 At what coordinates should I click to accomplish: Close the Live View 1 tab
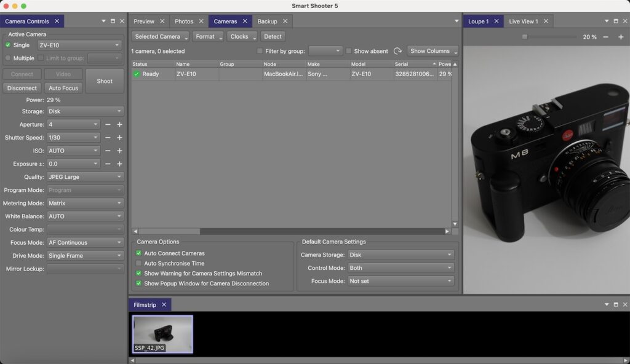(546, 22)
